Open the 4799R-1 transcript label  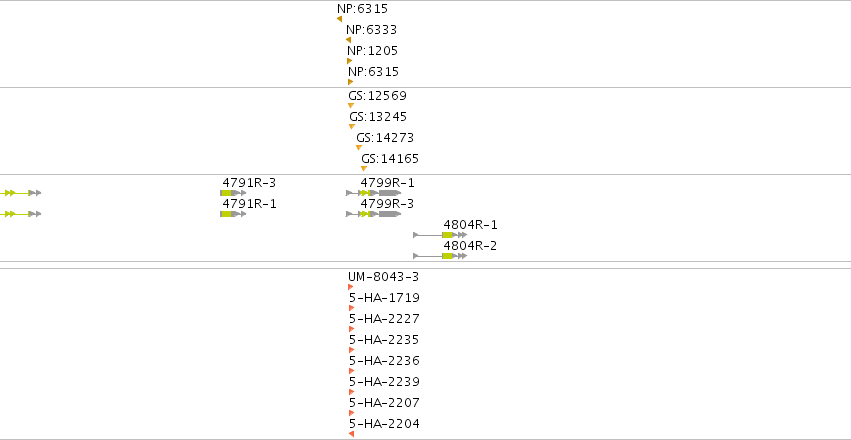(x=388, y=183)
